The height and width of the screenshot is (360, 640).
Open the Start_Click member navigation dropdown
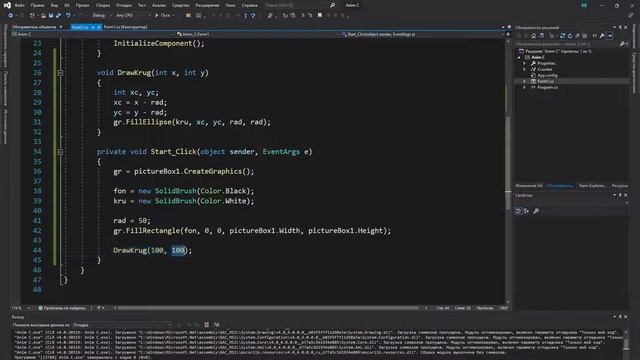[x=422, y=34]
